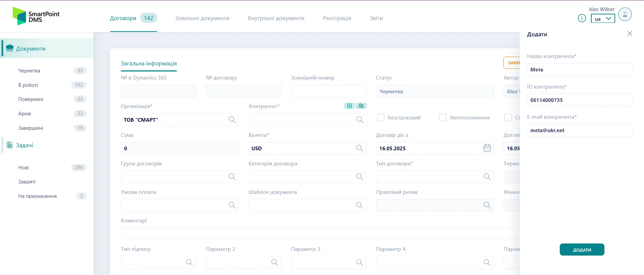Open the Архів folder in sidebar
This screenshot has height=275, width=644.
[24, 114]
